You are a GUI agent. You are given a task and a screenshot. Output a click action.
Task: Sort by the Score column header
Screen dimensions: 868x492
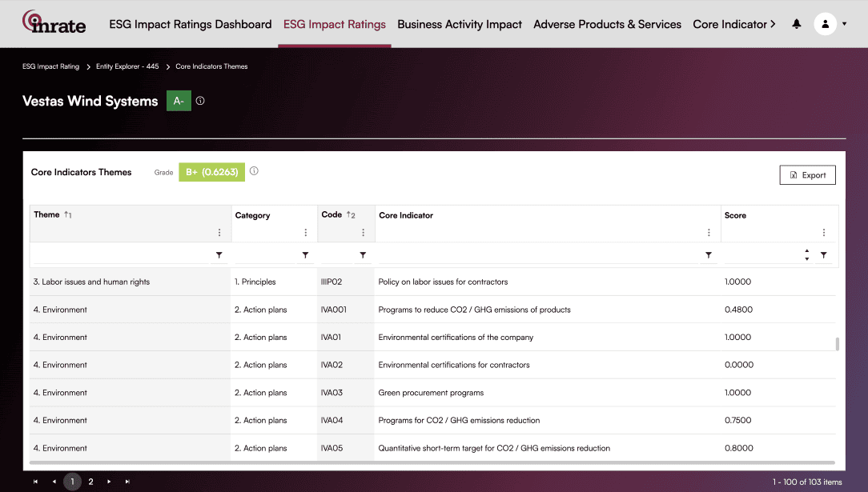(735, 215)
